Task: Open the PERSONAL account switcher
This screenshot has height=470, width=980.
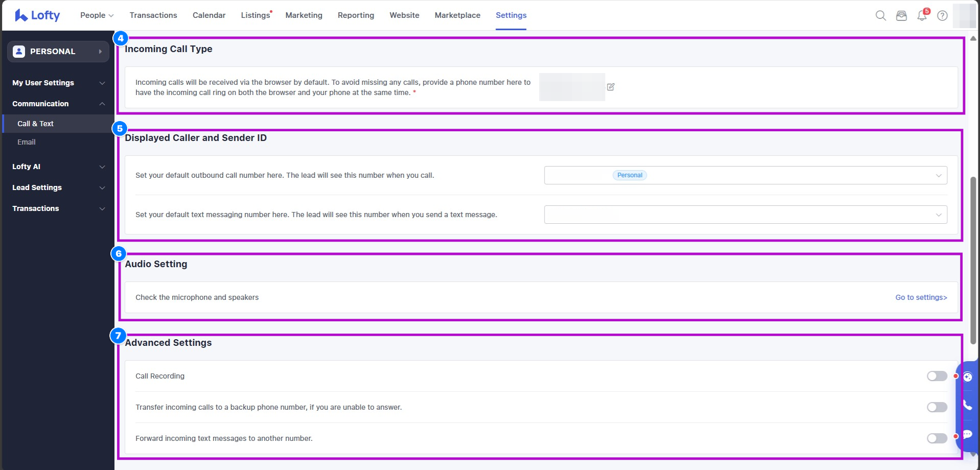Action: pyautogui.click(x=58, y=52)
